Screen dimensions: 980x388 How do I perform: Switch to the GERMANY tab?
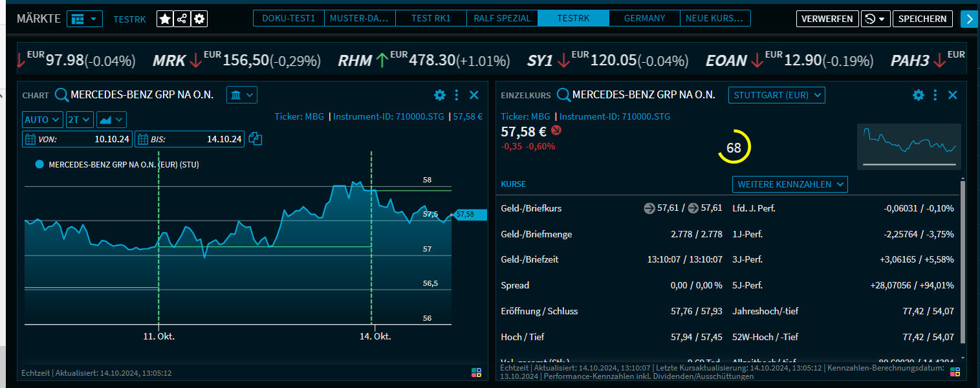(x=644, y=19)
